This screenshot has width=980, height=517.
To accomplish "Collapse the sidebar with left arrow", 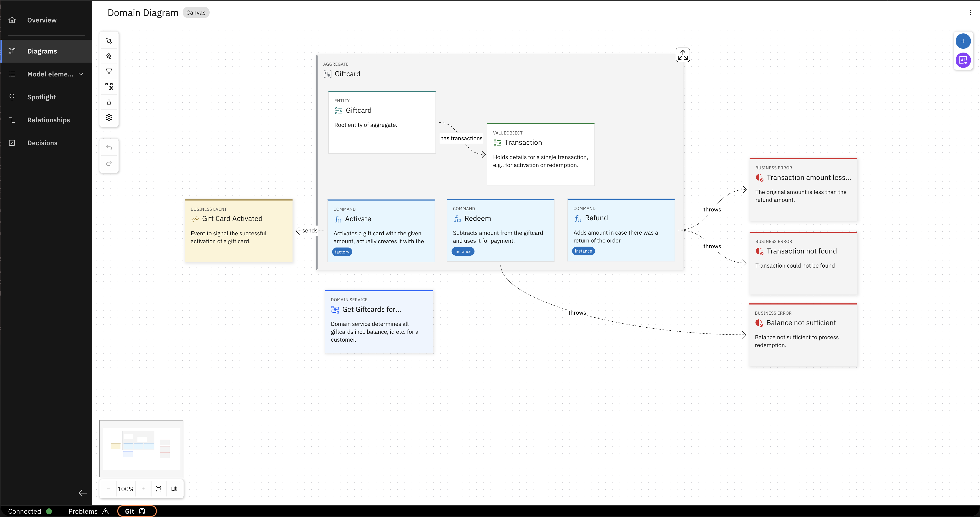I will [82, 493].
